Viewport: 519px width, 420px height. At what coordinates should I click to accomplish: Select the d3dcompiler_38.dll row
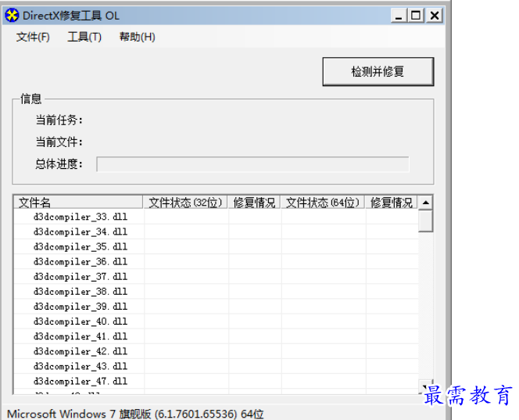(216, 291)
